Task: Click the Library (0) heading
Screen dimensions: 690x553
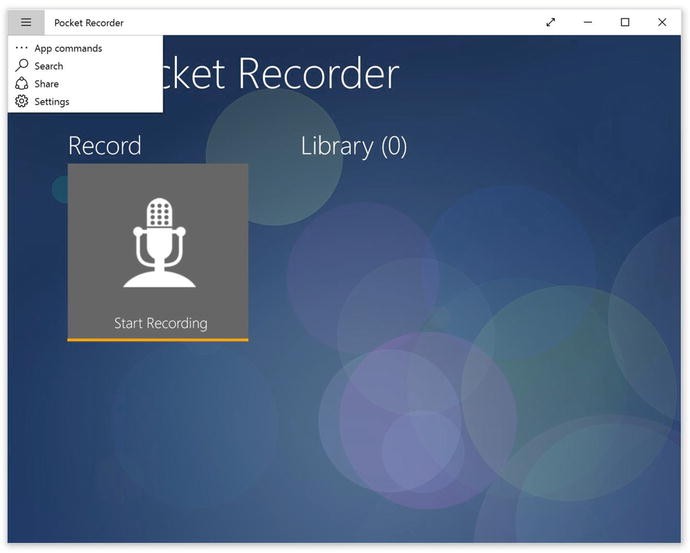Action: pyautogui.click(x=354, y=146)
